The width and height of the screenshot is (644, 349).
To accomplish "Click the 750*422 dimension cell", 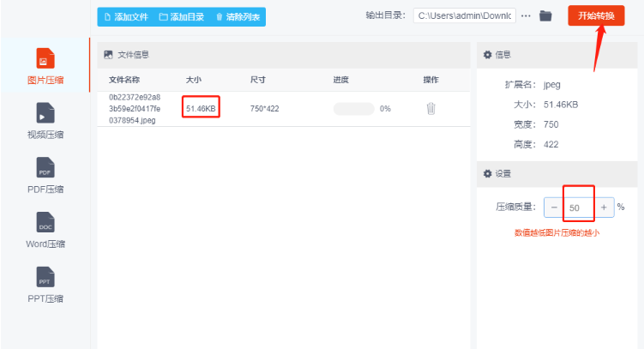I will point(264,109).
